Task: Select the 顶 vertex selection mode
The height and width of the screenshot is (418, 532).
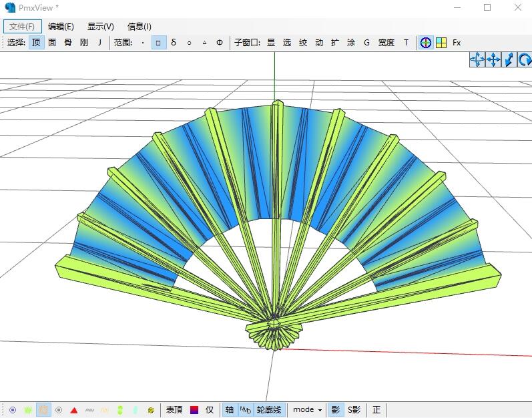Action: pos(36,43)
